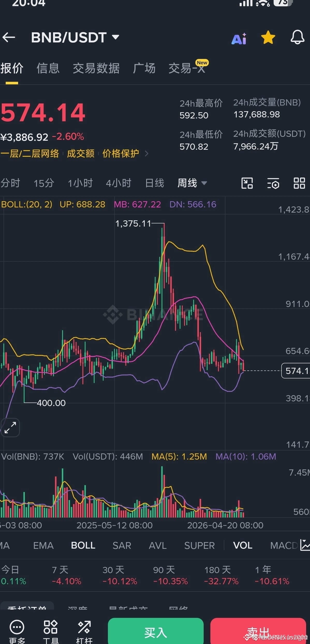
Task: Enable the SAR indicator
Action: click(122, 545)
